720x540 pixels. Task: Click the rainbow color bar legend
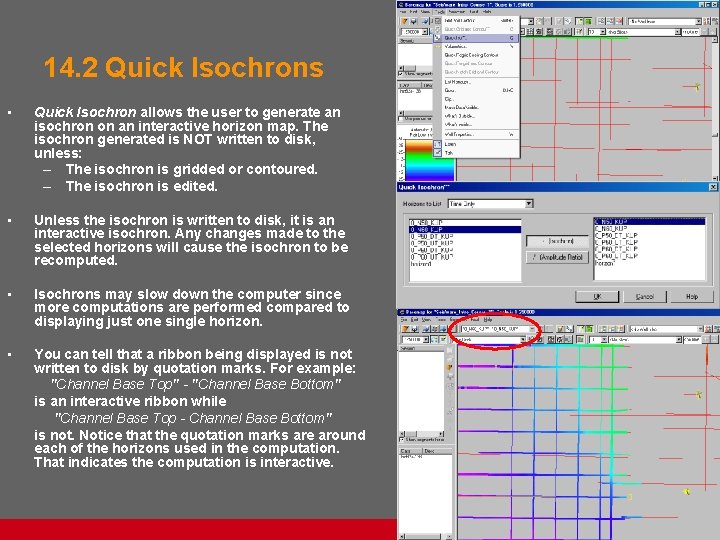click(x=429, y=160)
